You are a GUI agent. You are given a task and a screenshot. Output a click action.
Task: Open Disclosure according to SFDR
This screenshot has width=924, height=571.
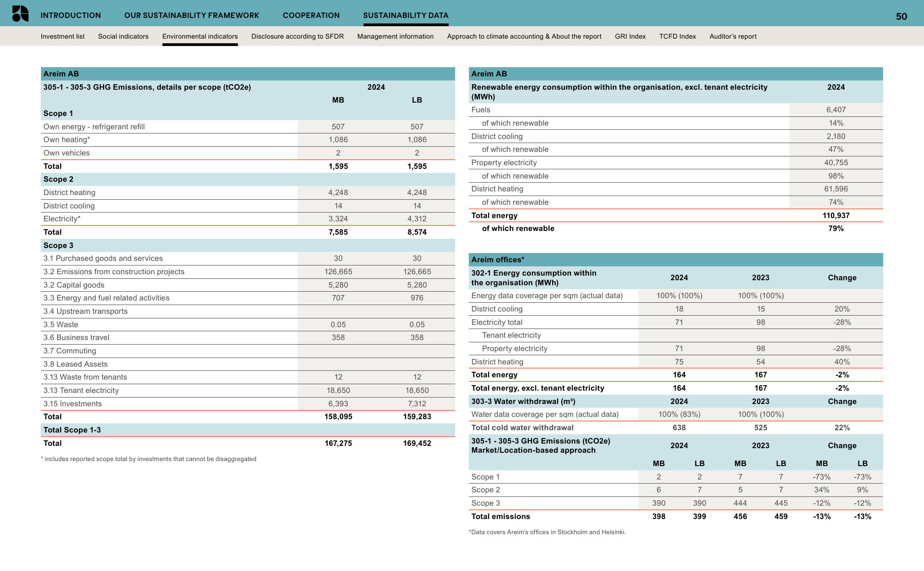tap(297, 36)
